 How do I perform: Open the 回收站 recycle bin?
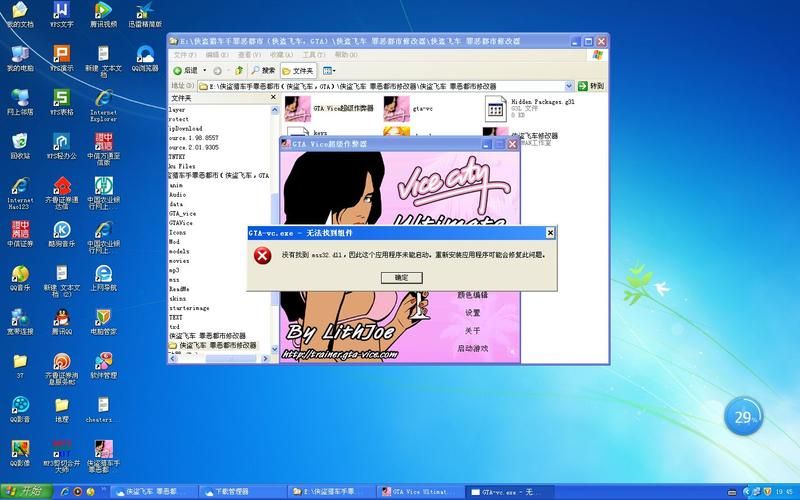tap(20, 146)
